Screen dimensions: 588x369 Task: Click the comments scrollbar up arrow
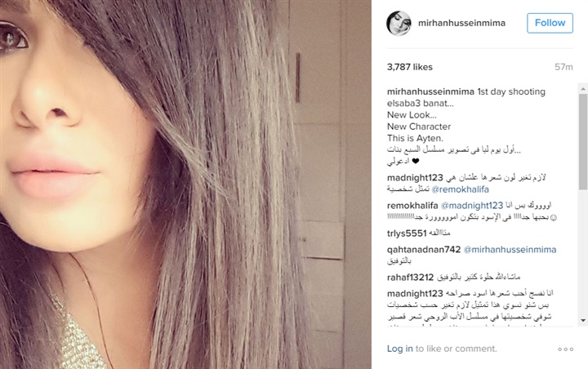click(583, 89)
